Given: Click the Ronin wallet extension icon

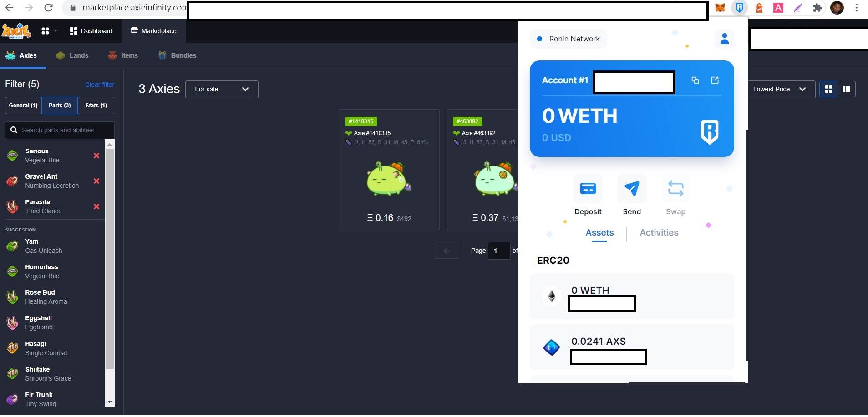Looking at the screenshot, I should tap(740, 8).
